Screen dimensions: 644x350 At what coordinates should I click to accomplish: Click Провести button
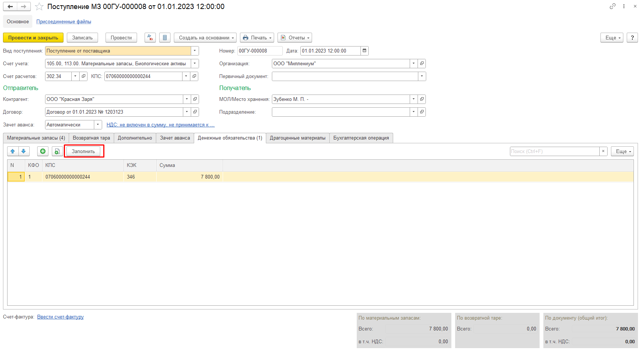[x=121, y=38]
